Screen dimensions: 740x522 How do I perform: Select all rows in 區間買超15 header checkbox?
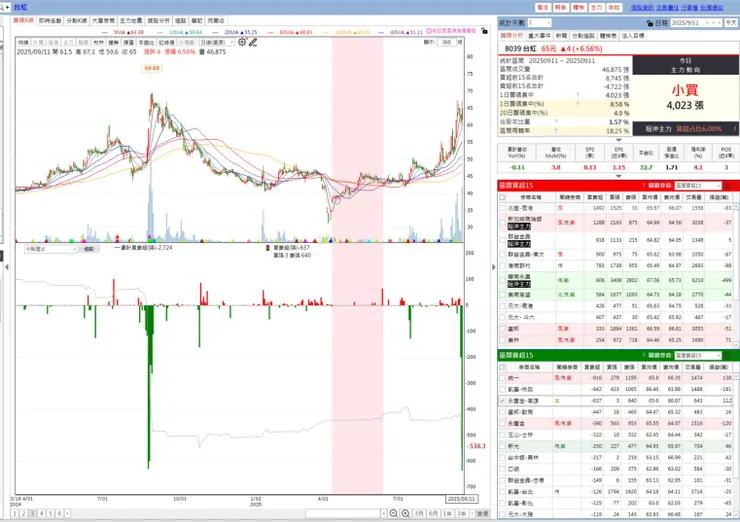pos(502,197)
